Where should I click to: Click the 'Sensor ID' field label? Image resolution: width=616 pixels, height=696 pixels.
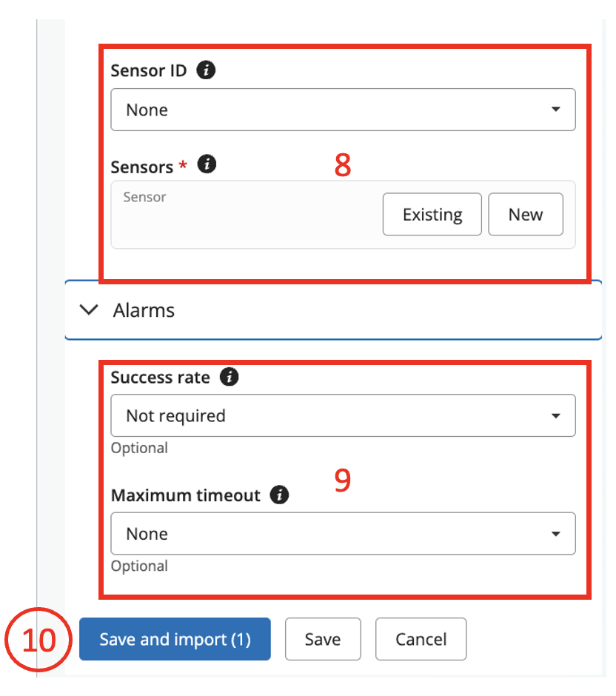click(x=148, y=71)
